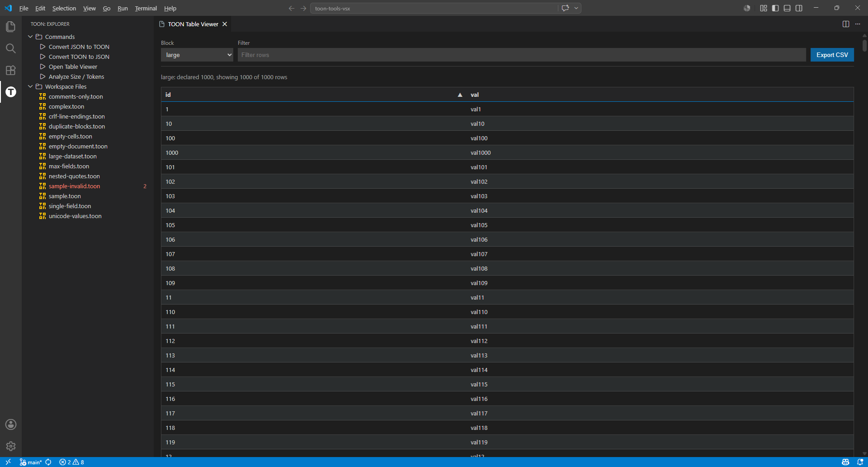This screenshot has height=467, width=868.
Task: Open the Explorer view in activity bar
Action: point(11,27)
